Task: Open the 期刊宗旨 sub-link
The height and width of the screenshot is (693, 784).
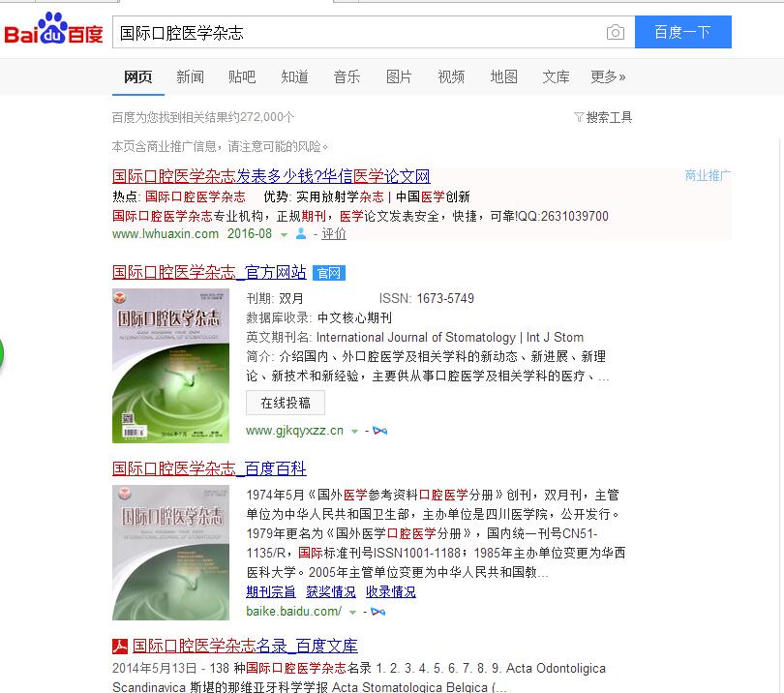Action: coord(271,592)
